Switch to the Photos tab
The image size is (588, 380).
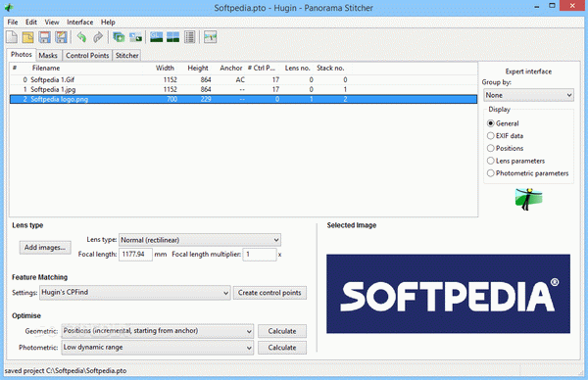(22, 55)
